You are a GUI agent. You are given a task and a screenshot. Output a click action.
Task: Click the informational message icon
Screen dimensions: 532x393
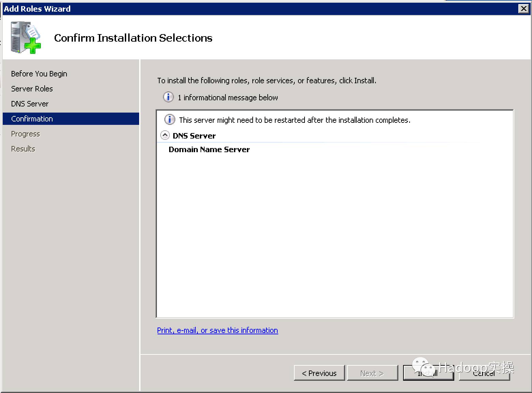click(x=168, y=97)
